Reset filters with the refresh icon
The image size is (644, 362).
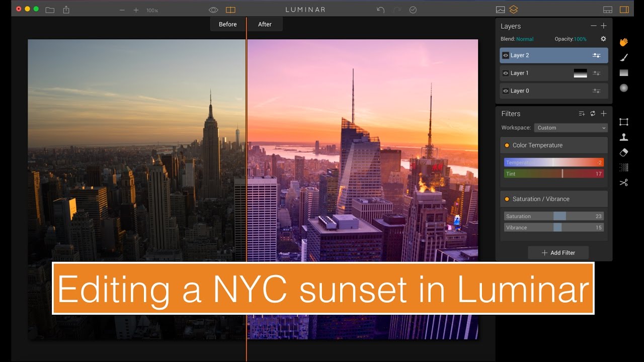point(593,114)
